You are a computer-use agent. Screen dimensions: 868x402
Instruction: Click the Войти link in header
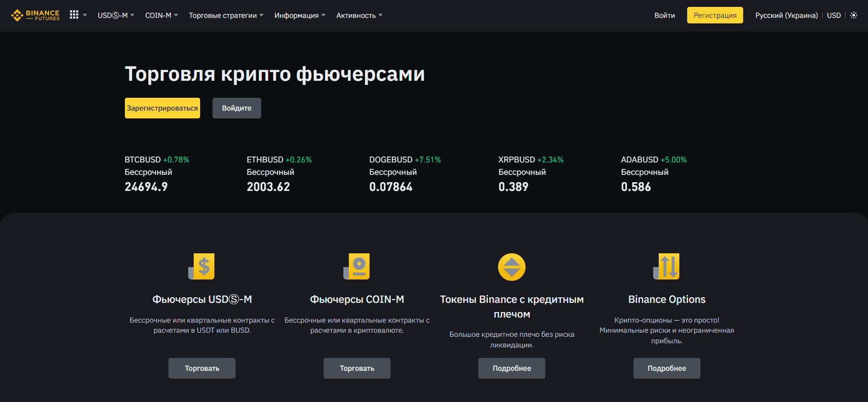click(x=665, y=15)
